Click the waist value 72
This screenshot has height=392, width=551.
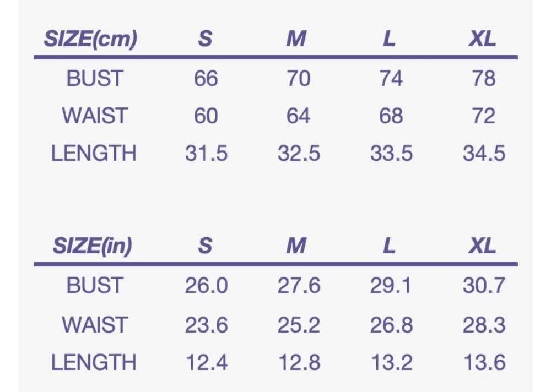484,116
